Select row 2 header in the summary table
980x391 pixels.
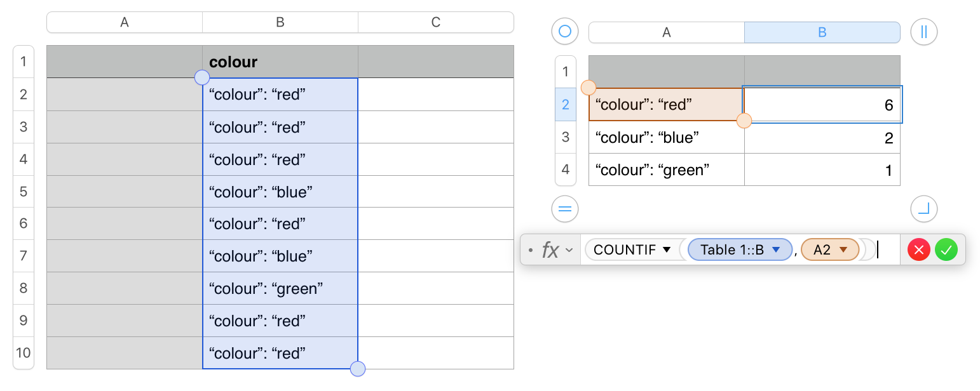coord(565,105)
